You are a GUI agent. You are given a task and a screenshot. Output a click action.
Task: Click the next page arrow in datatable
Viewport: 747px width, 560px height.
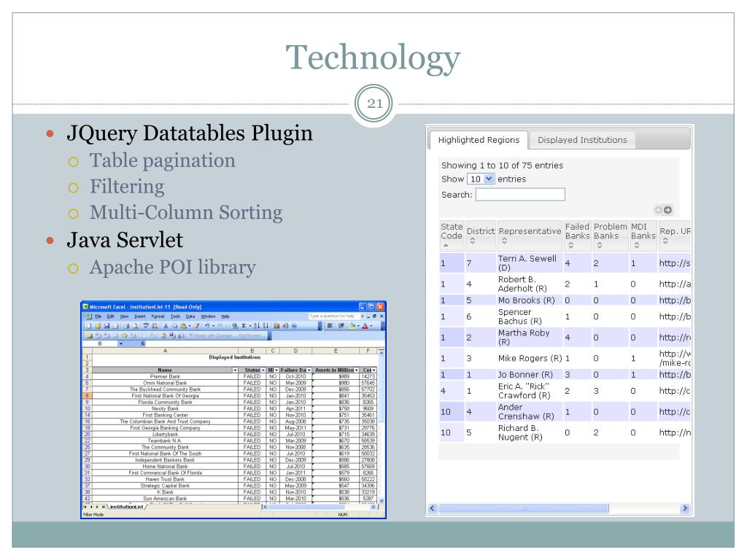(668, 210)
